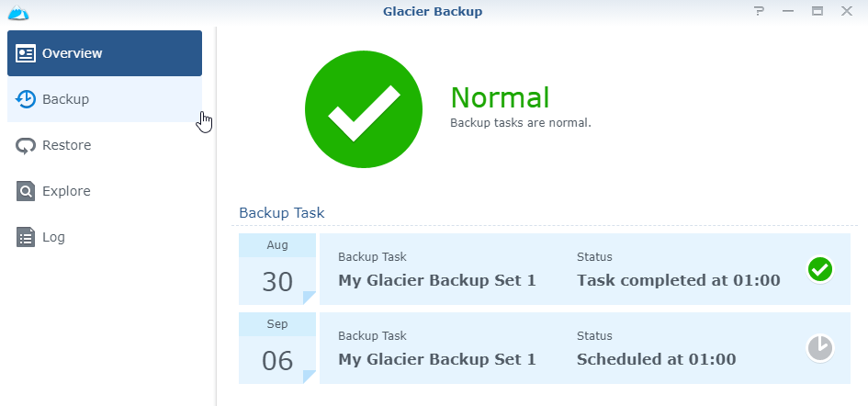This screenshot has width=868, height=406.
Task: Select the Aug 30 date tile
Action: coord(277,269)
